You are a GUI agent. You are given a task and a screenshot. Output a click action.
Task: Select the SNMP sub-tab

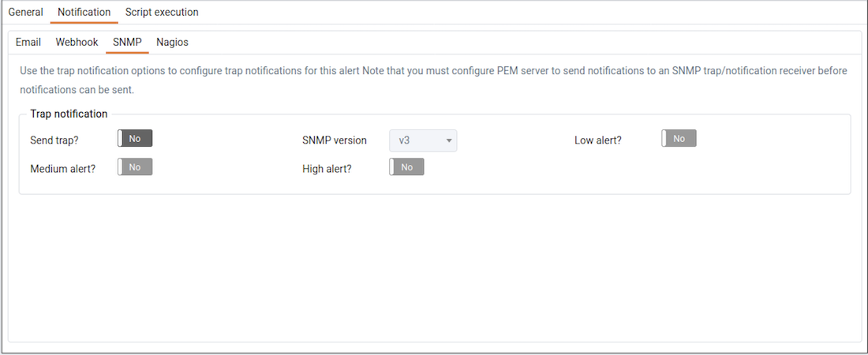pyautogui.click(x=127, y=42)
